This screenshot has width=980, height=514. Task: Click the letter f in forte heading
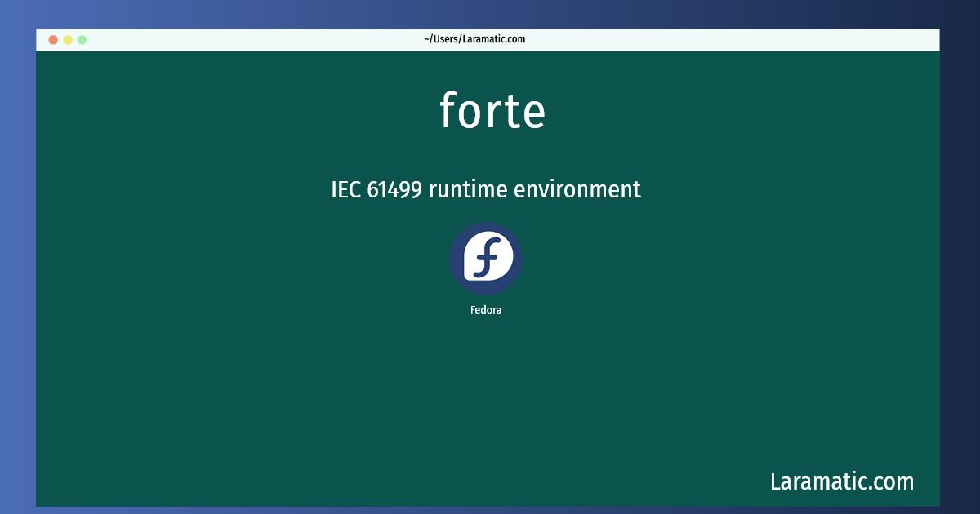448,110
